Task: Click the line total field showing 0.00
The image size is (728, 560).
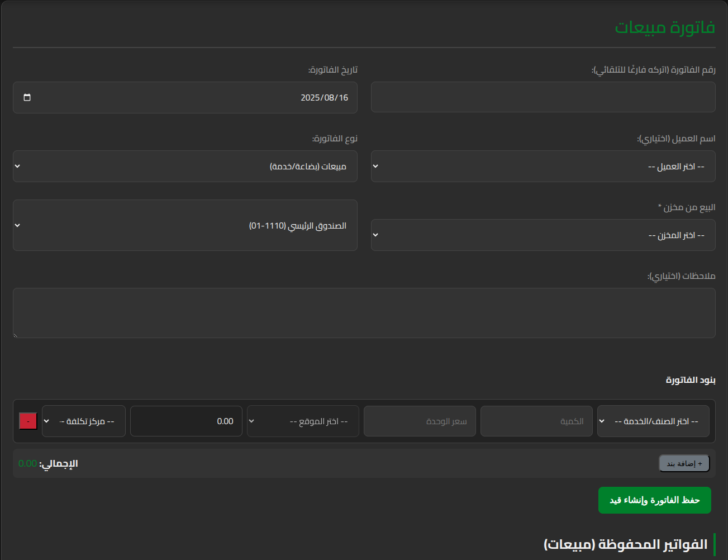Action: [x=186, y=421]
